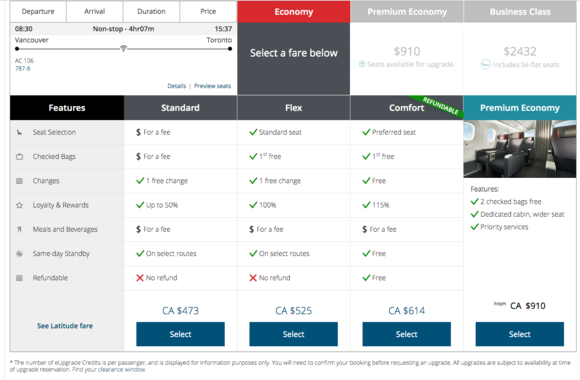The image size is (580, 380).
Task: Select the Comfort fare for CA $614
Action: click(407, 334)
